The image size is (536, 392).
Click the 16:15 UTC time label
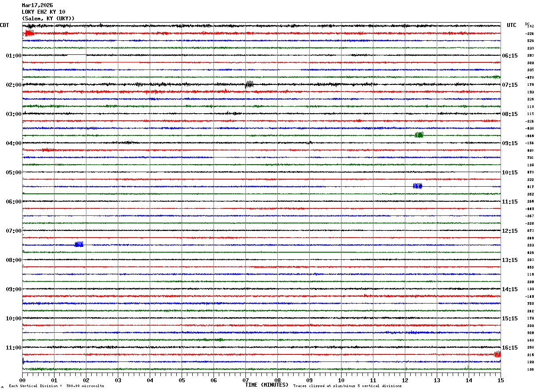tap(509, 348)
